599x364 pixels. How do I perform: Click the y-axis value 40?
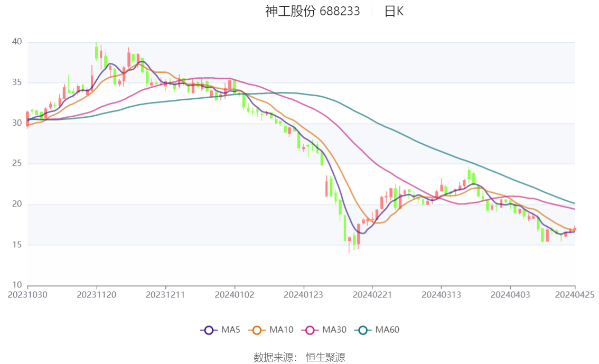(17, 42)
